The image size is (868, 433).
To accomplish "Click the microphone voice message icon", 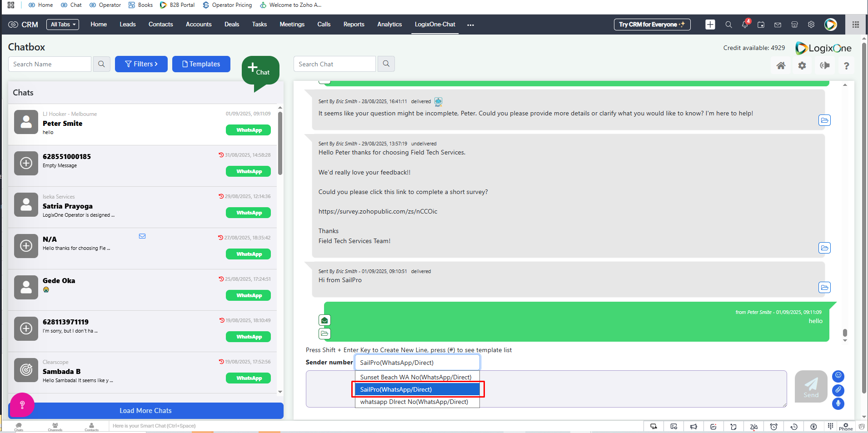I will click(838, 403).
